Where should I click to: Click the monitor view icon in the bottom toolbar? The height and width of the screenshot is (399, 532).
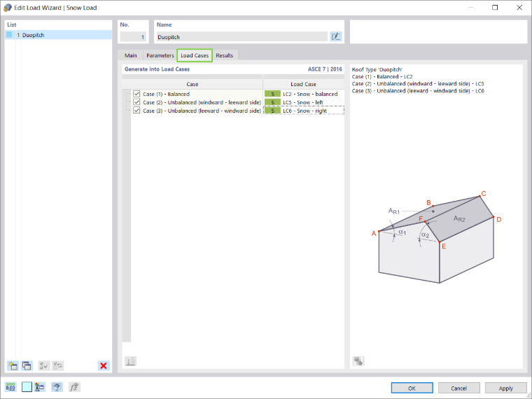pos(57,387)
